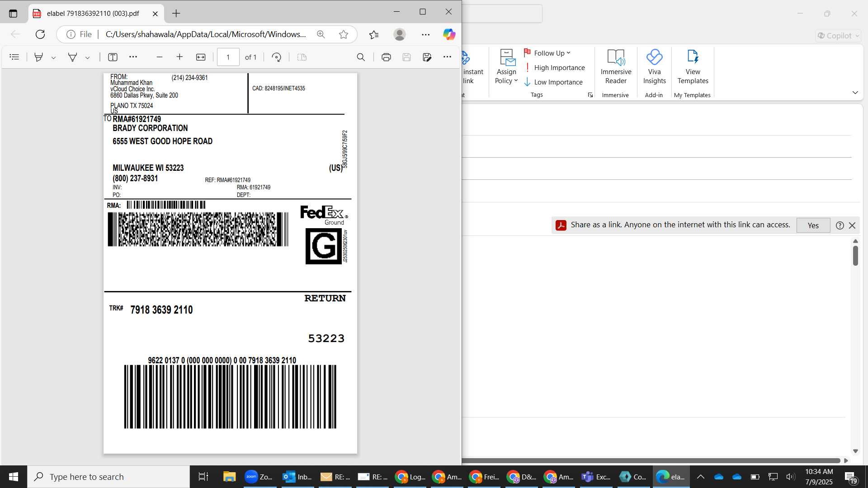The height and width of the screenshot is (488, 868).
Task: Open the volume control in tray
Action: [790, 477]
